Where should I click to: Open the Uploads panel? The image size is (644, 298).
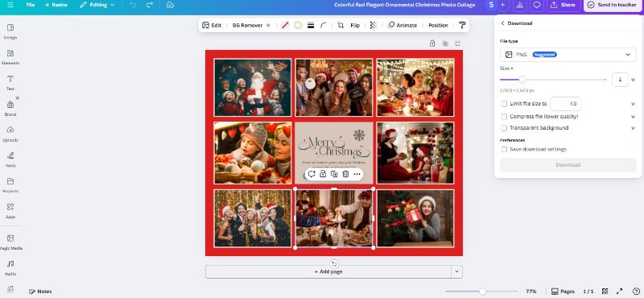tap(10, 134)
